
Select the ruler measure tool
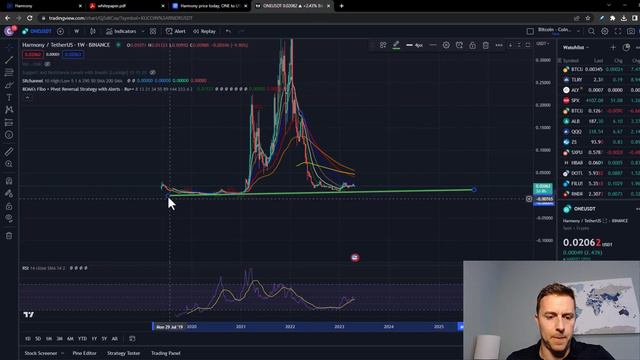coord(9,151)
